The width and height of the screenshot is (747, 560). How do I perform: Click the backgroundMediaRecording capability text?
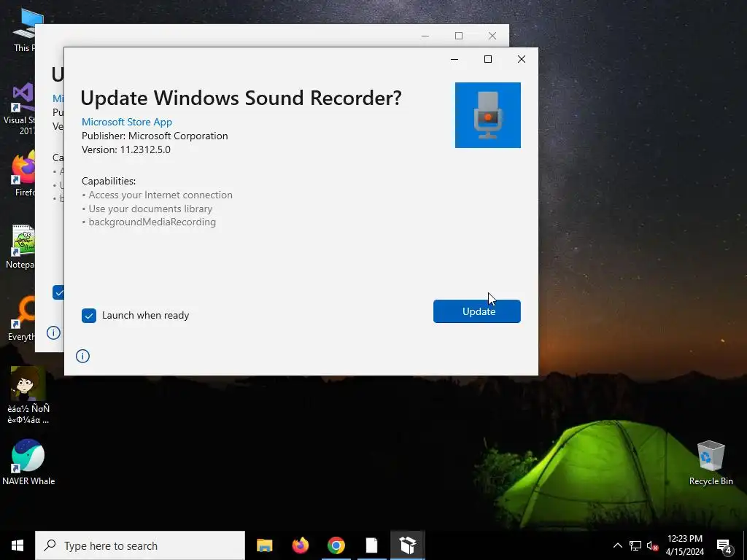click(152, 222)
